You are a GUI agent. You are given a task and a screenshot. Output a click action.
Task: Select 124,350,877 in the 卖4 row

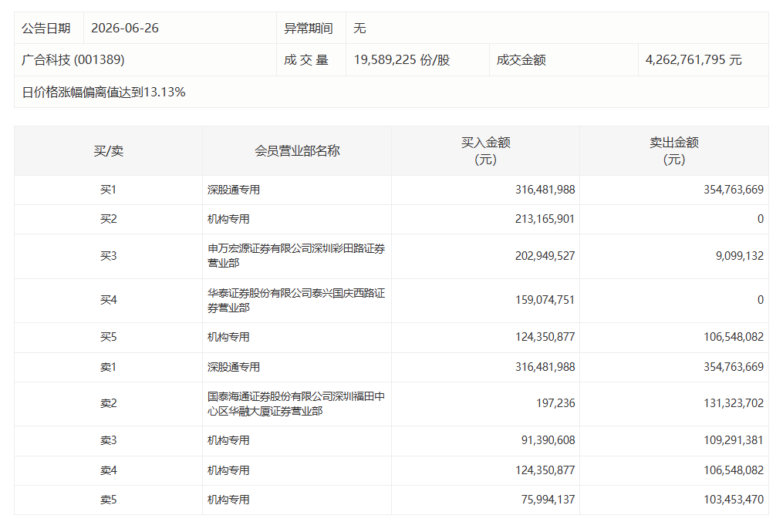click(545, 470)
